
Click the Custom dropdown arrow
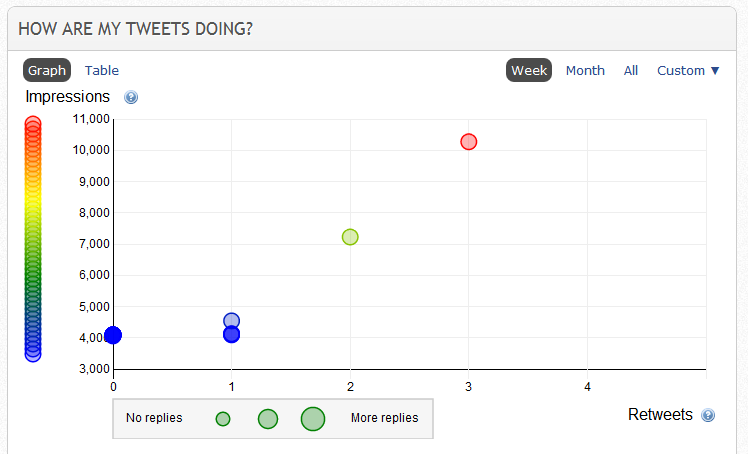pos(715,71)
